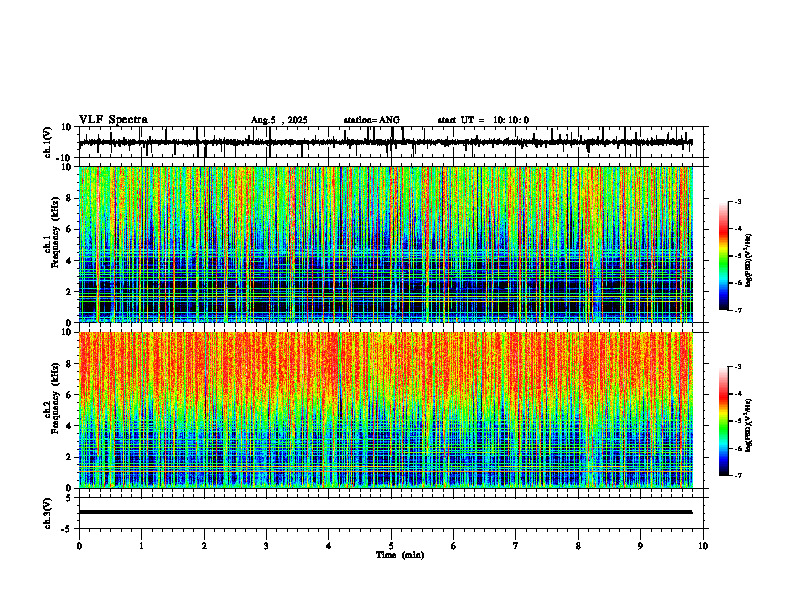Click the ch.1 voltage waveform trace panel

tap(393, 142)
